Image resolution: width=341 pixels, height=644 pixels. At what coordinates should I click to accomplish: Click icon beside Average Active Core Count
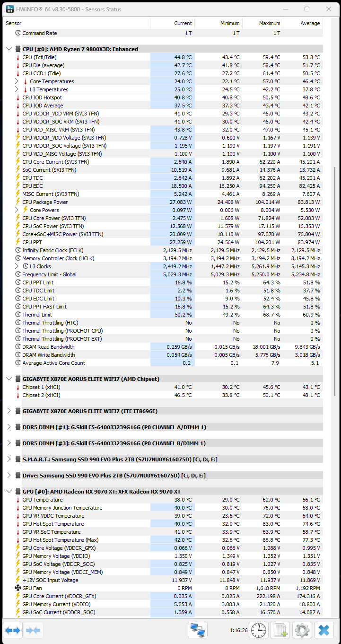tap(18, 363)
